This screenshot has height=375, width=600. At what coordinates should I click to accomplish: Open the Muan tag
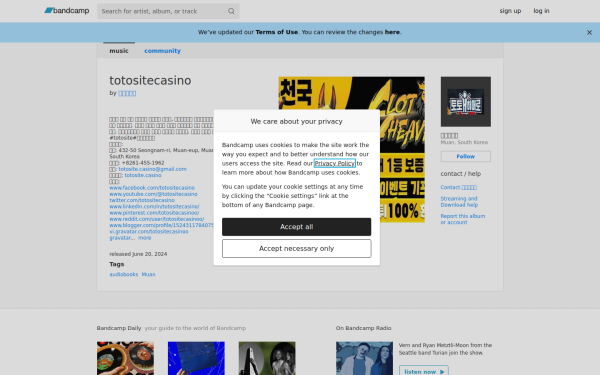point(148,274)
